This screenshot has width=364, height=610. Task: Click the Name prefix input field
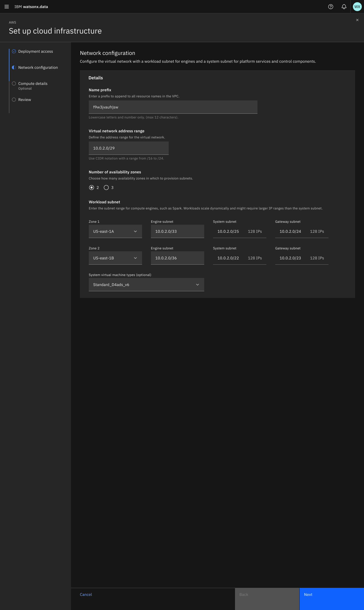pyautogui.click(x=173, y=107)
